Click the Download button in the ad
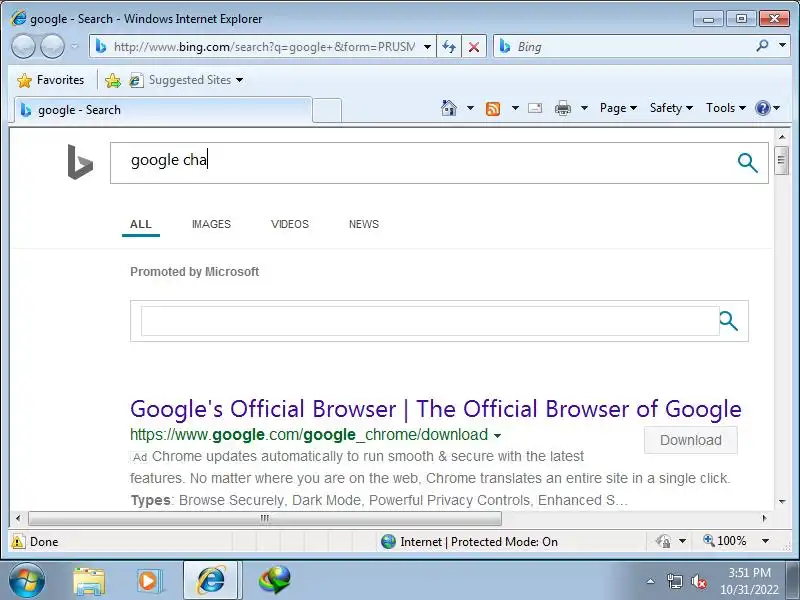This screenshot has width=800, height=600. (x=691, y=440)
